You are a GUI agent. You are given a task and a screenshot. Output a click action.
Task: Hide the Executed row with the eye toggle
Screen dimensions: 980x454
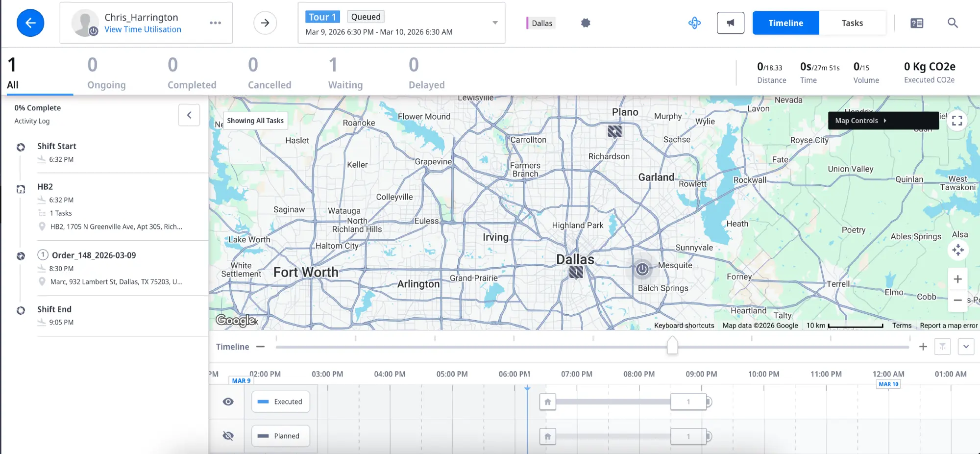coord(228,402)
